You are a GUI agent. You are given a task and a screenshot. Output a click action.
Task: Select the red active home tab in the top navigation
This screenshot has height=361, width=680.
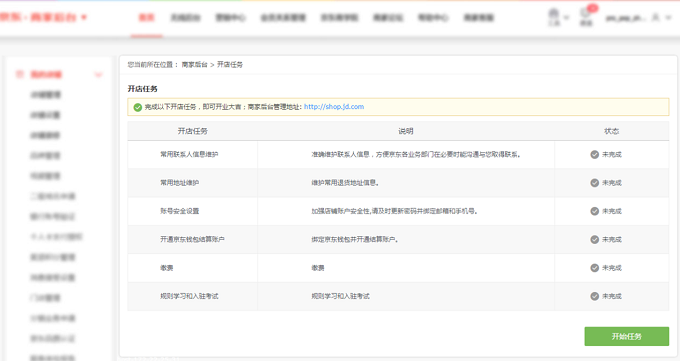pyautogui.click(x=147, y=18)
